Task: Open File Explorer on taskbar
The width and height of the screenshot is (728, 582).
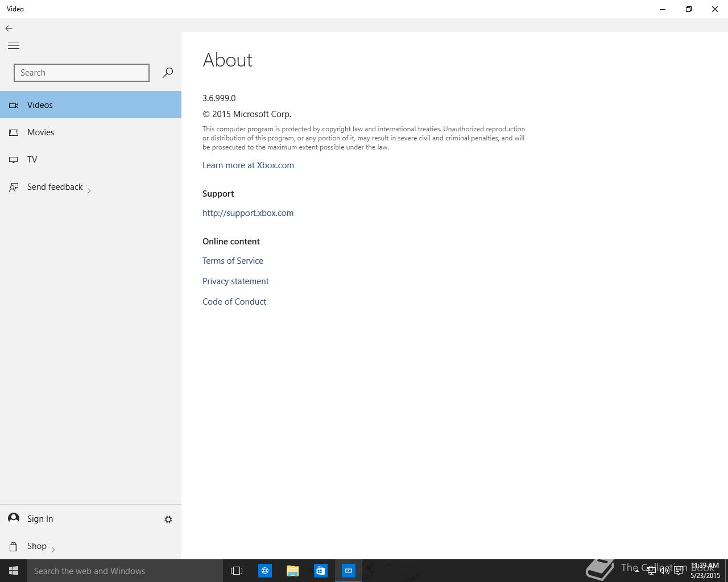Action: pyautogui.click(x=293, y=571)
